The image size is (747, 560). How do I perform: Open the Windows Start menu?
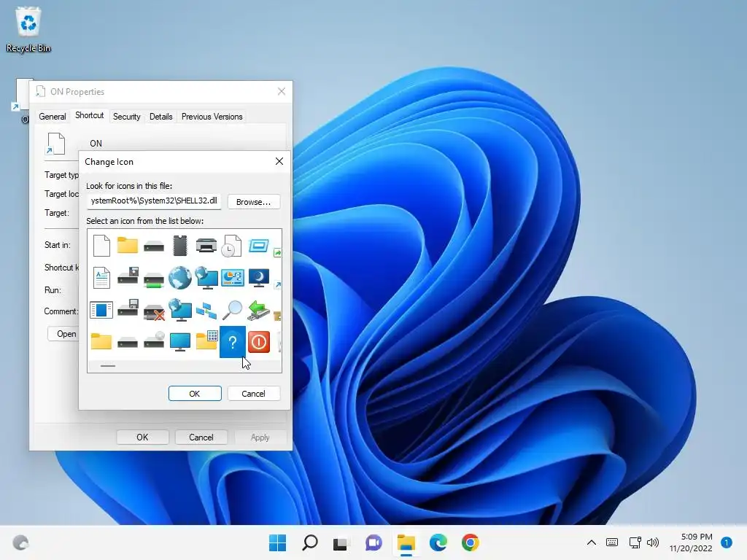278,542
